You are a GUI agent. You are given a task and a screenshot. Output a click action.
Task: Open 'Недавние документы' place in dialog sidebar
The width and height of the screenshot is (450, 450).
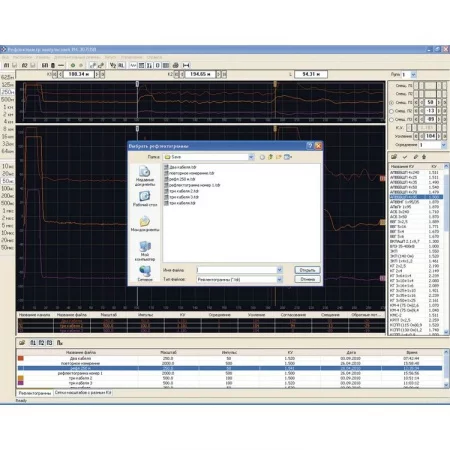click(x=145, y=176)
